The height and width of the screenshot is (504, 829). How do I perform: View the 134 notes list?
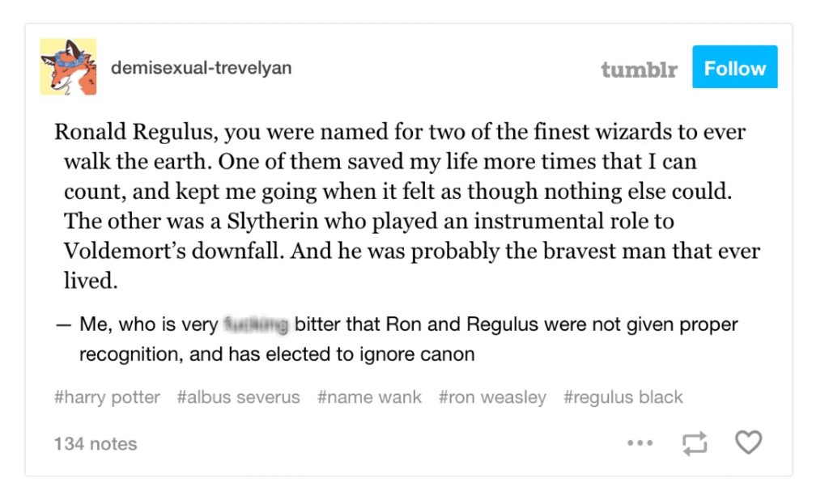(x=95, y=443)
